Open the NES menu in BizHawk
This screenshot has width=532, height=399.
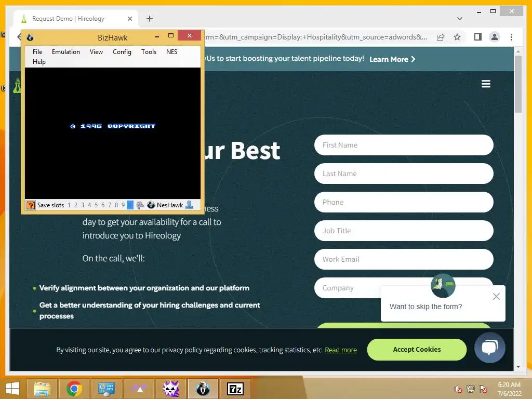pos(171,52)
